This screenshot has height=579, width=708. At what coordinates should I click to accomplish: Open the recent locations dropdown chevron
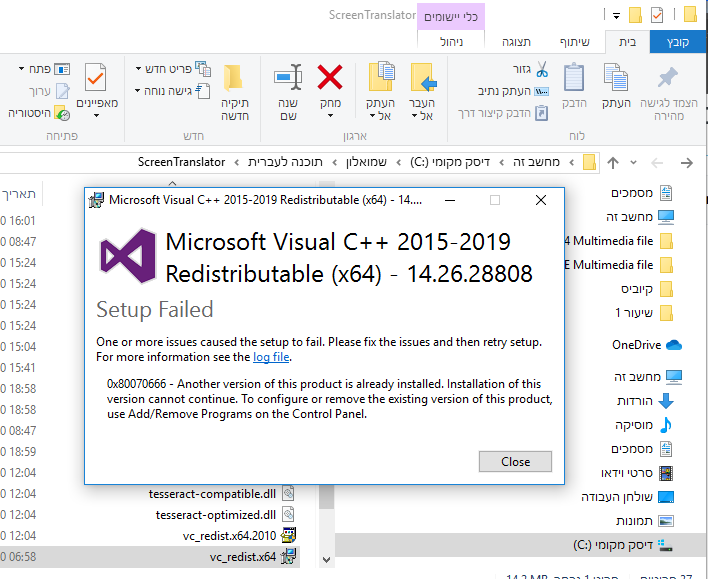tap(633, 163)
